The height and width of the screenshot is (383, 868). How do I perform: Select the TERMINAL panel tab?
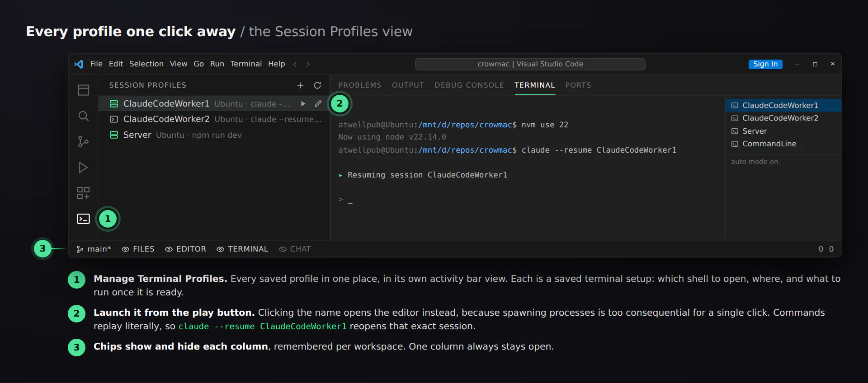(x=535, y=85)
